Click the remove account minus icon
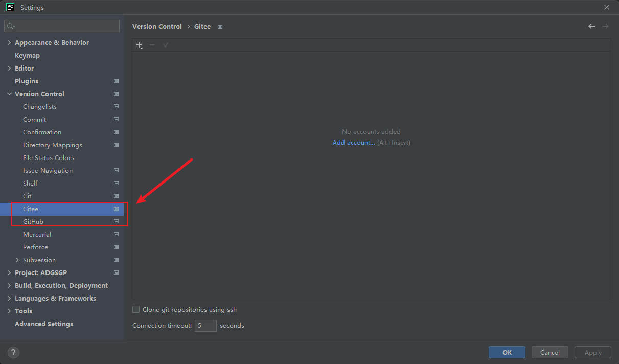The height and width of the screenshot is (364, 619). 152,45
